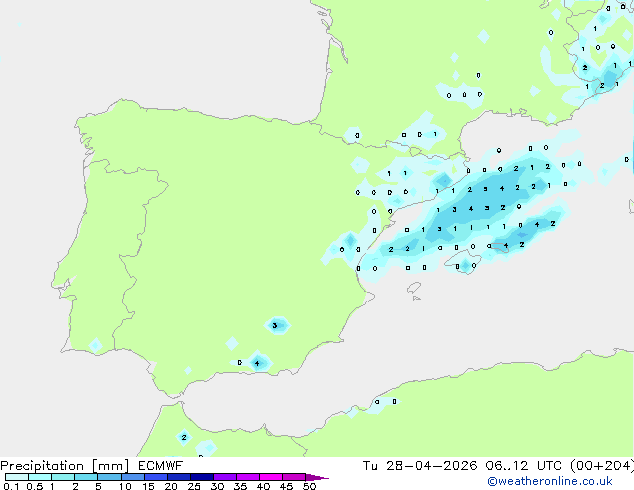Click the '28-04-2026' date text
This screenshot has width=634, height=490.
pyautogui.click(x=431, y=466)
